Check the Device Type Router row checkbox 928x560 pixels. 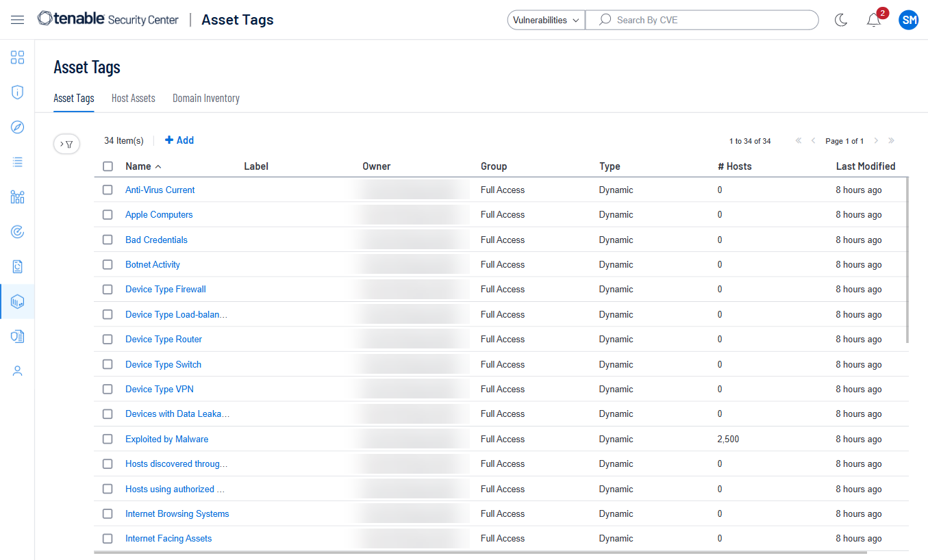coord(108,339)
